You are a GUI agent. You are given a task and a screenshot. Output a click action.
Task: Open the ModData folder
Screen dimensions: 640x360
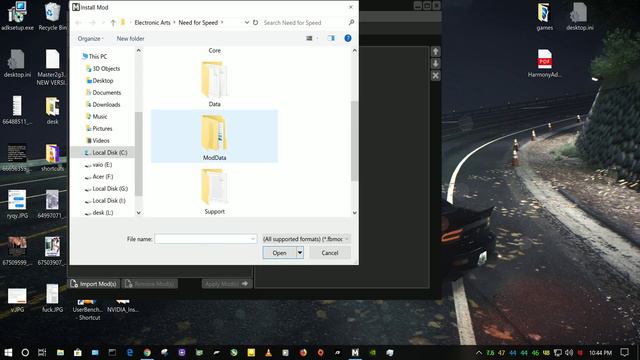(214, 136)
